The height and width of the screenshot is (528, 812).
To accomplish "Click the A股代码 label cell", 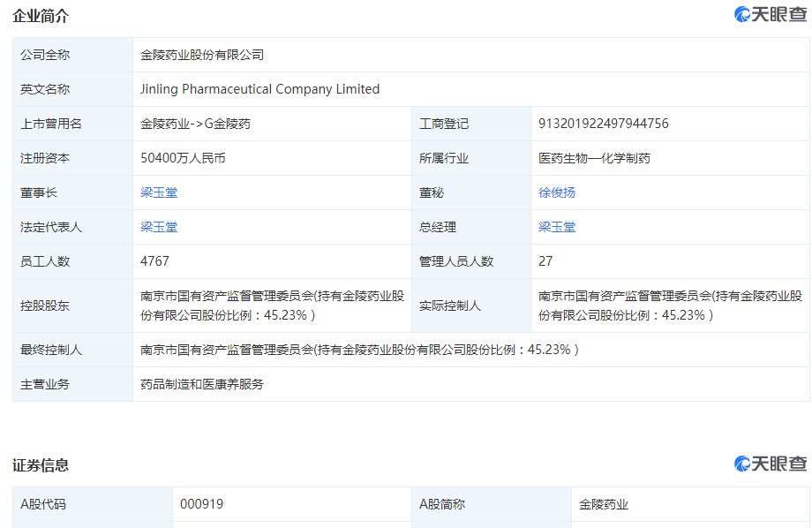I will [x=92, y=504].
